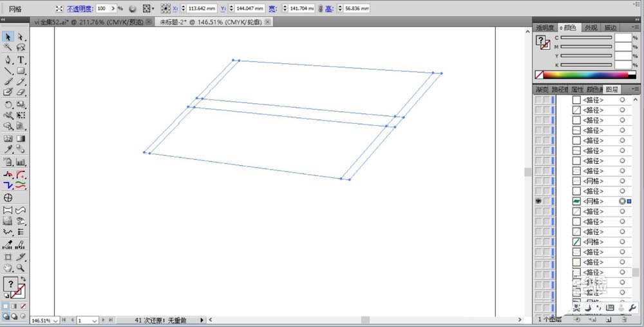
Task: Switch to the 渐变 panel tab
Action: (x=542, y=89)
